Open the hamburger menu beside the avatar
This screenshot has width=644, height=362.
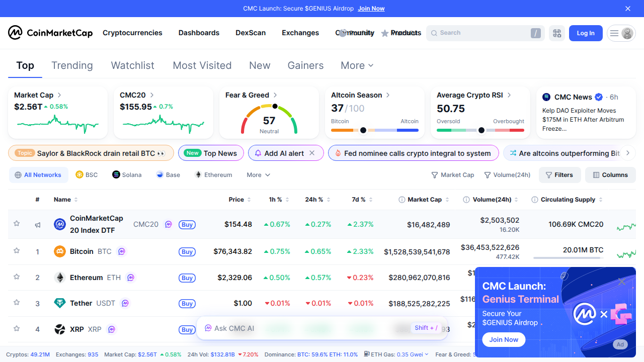point(614,33)
